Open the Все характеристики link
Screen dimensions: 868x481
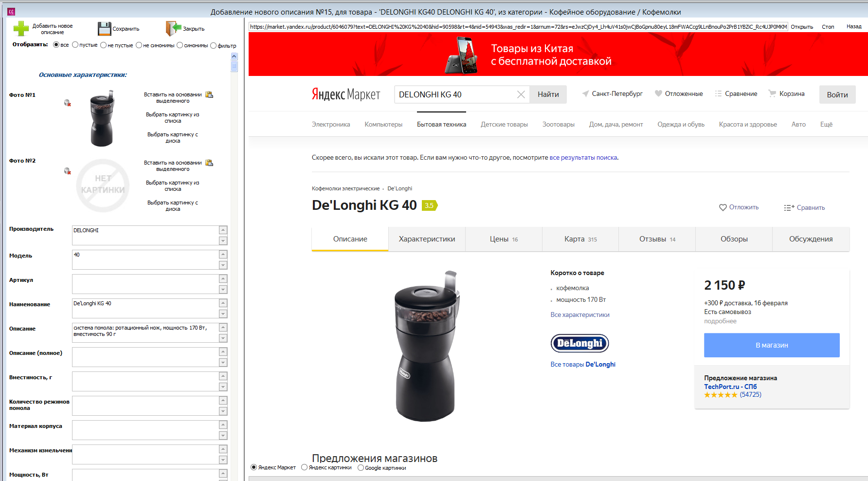point(580,315)
